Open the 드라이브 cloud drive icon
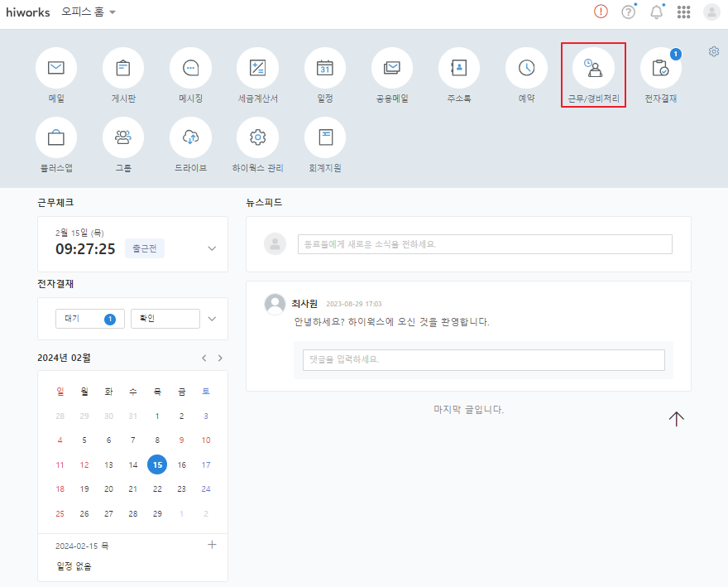The image size is (728, 587). tap(190, 137)
